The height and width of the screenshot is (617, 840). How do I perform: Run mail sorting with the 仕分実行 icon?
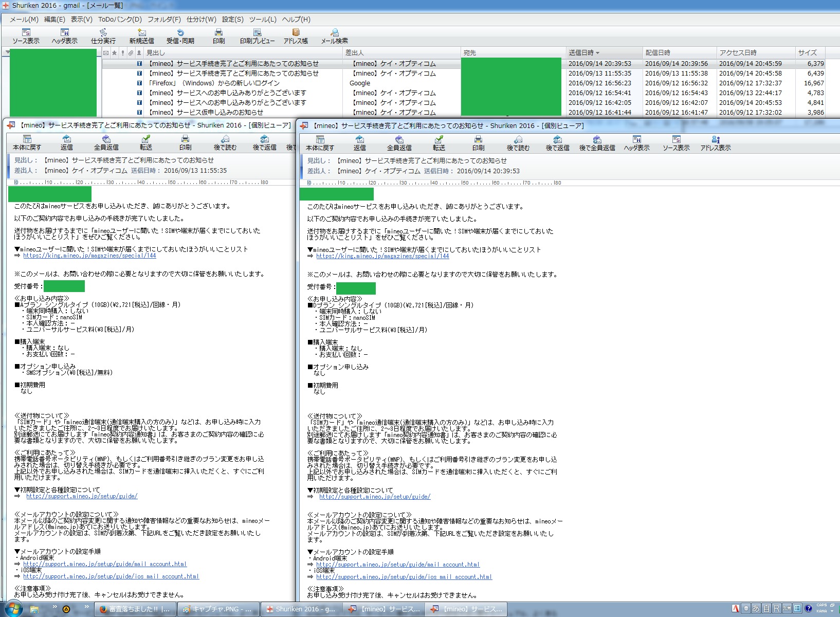[x=103, y=36]
